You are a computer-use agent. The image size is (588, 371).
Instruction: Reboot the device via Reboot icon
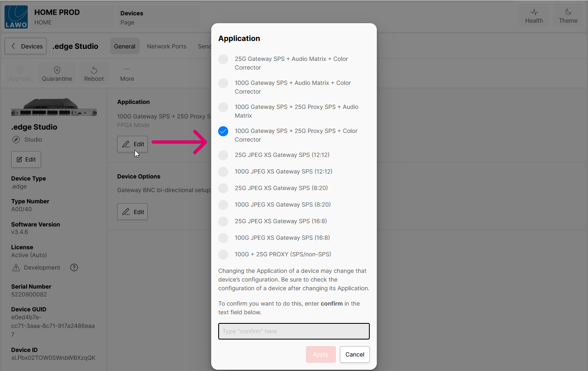pos(94,70)
